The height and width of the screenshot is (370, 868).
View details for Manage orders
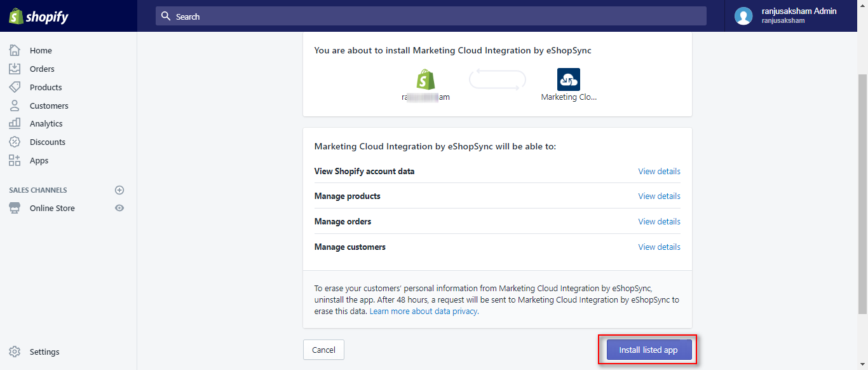tap(659, 221)
